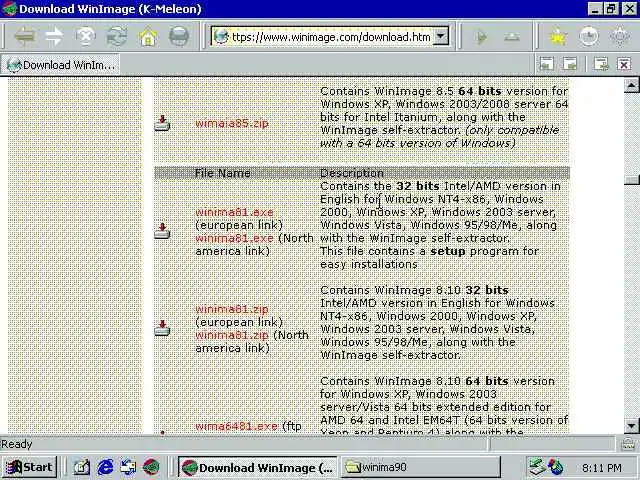Screen dimensions: 640x480
Task: Click the security lock icon in the status bar
Action: pos(627,444)
